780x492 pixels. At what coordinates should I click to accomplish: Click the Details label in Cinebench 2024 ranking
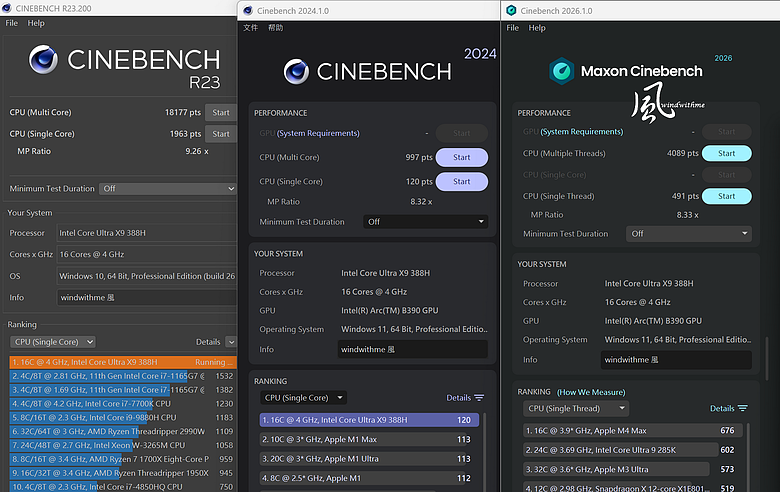pyautogui.click(x=458, y=397)
